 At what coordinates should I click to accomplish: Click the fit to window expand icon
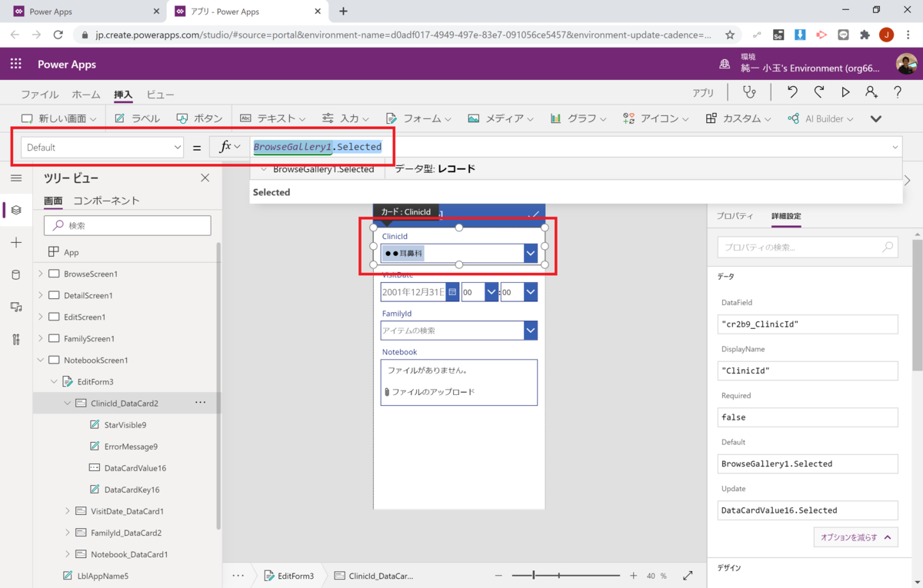tap(688, 575)
